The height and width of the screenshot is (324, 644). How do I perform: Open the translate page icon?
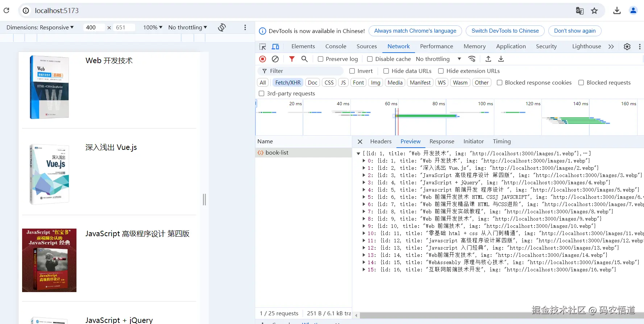tap(579, 11)
